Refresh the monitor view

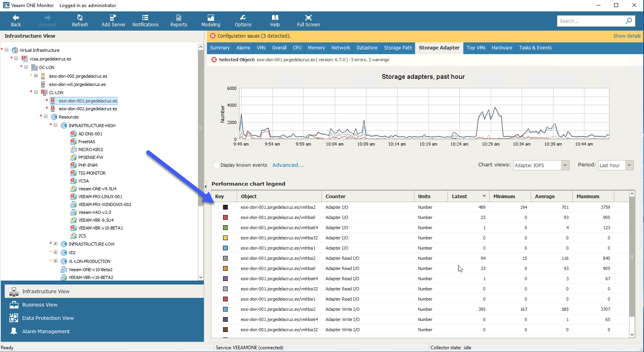point(80,20)
